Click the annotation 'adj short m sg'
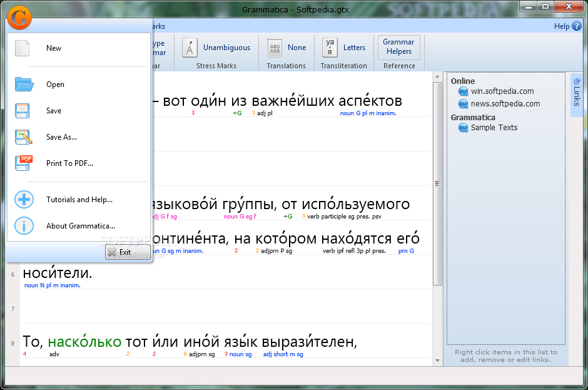588x390 pixels. pyautogui.click(x=283, y=354)
